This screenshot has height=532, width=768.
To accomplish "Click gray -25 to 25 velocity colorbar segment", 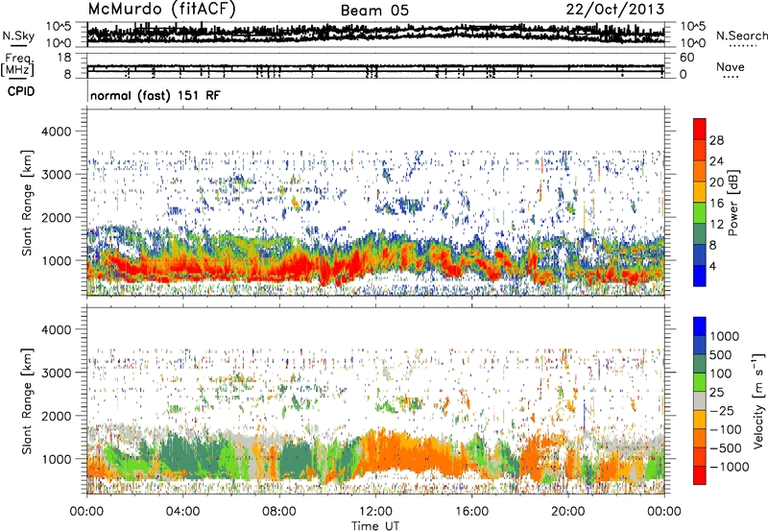I will (700, 401).
